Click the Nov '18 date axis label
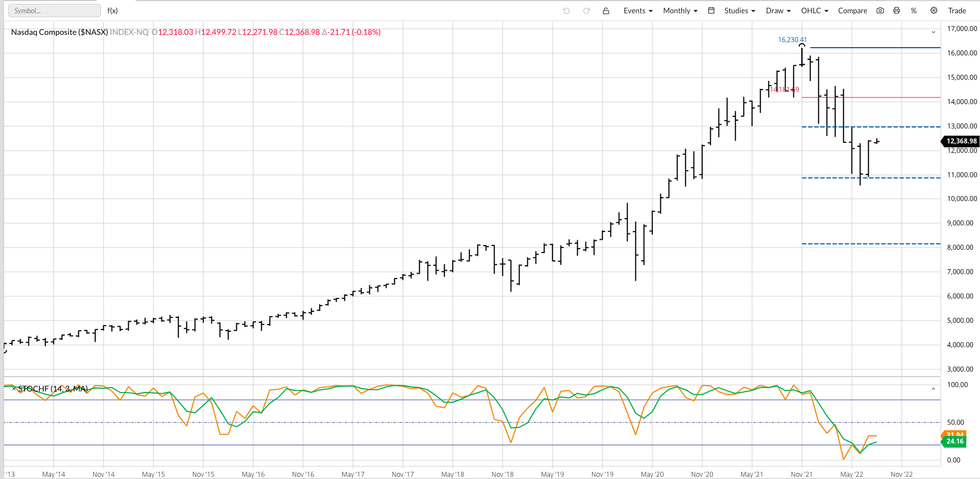The image size is (980, 479). coord(503,475)
